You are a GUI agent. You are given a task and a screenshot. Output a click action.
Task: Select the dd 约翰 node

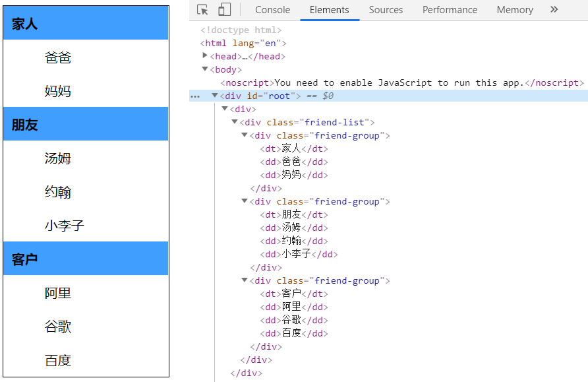[294, 241]
